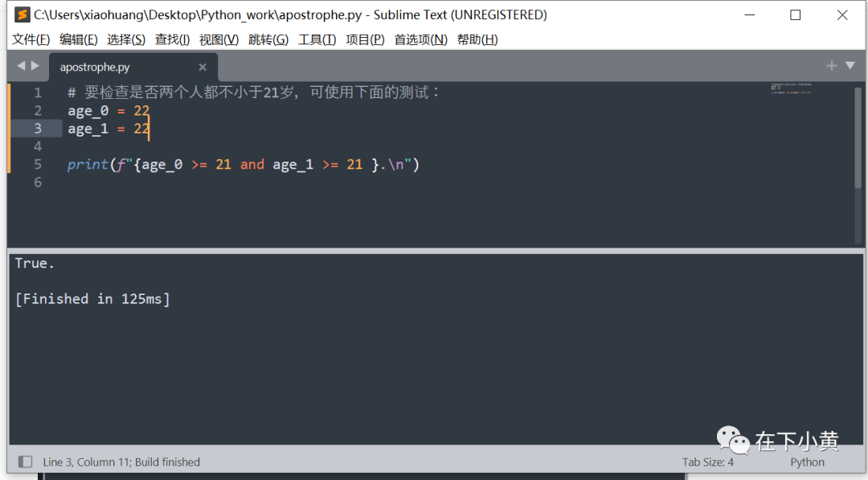The height and width of the screenshot is (480, 868).
Task: Open the Python syntax selector
Action: tap(807, 462)
